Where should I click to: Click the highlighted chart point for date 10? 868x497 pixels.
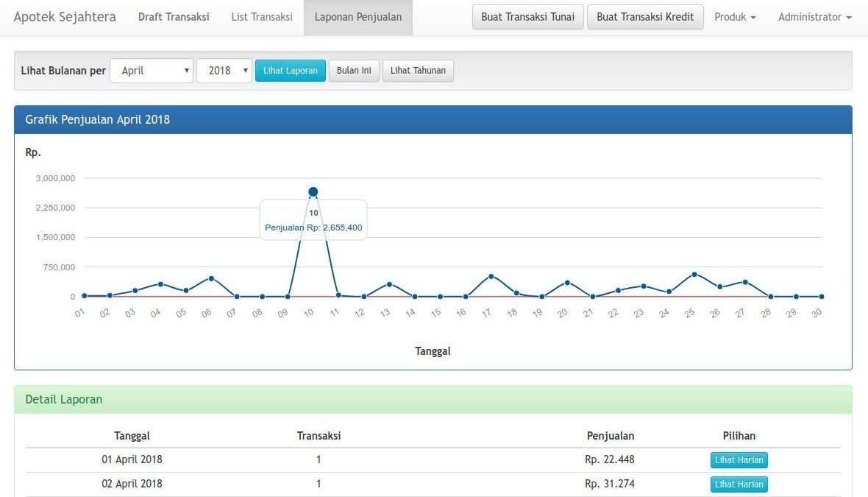point(313,192)
